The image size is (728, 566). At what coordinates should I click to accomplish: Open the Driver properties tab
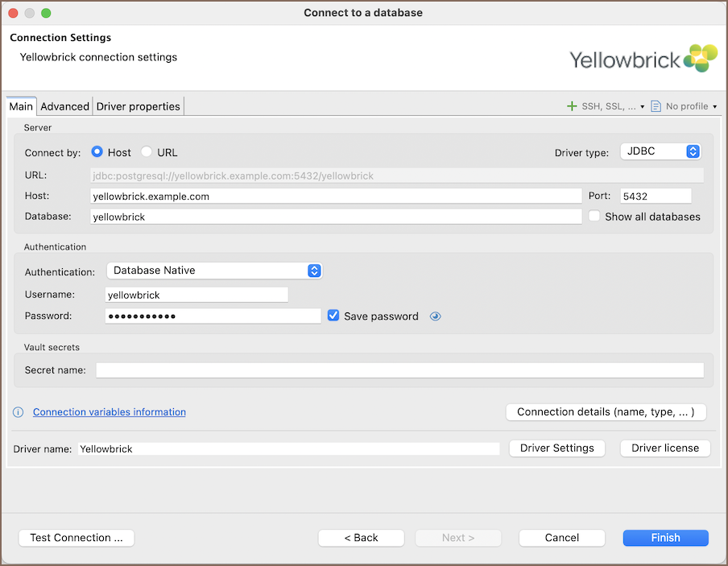point(138,106)
